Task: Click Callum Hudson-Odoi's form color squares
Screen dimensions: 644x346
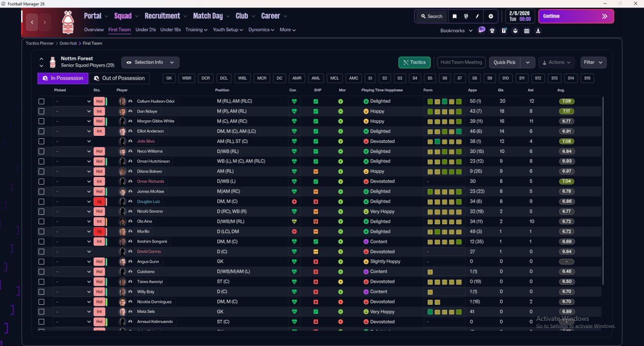Action: click(x=445, y=101)
